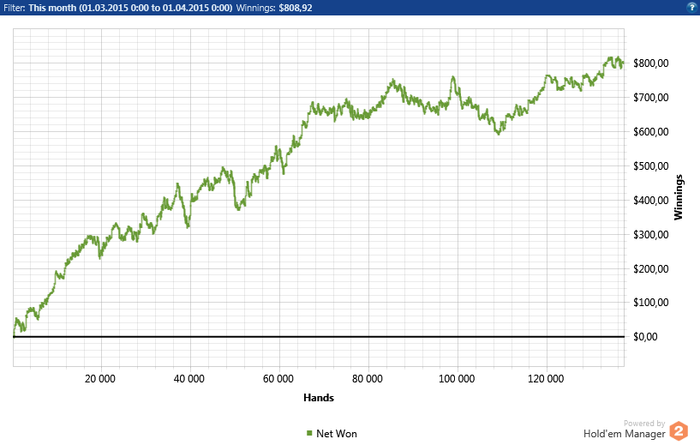
Task: Click the Filter label in the header
Action: [x=14, y=8]
